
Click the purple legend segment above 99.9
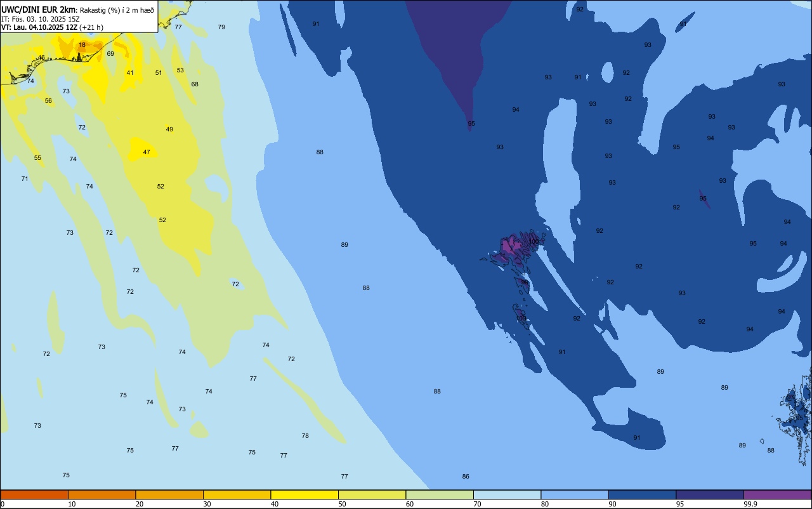[777, 494]
